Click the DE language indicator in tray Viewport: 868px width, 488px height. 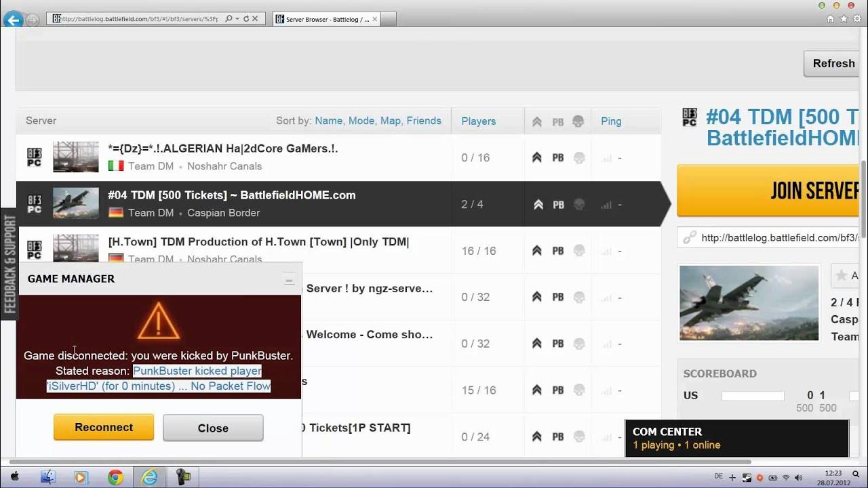click(718, 476)
